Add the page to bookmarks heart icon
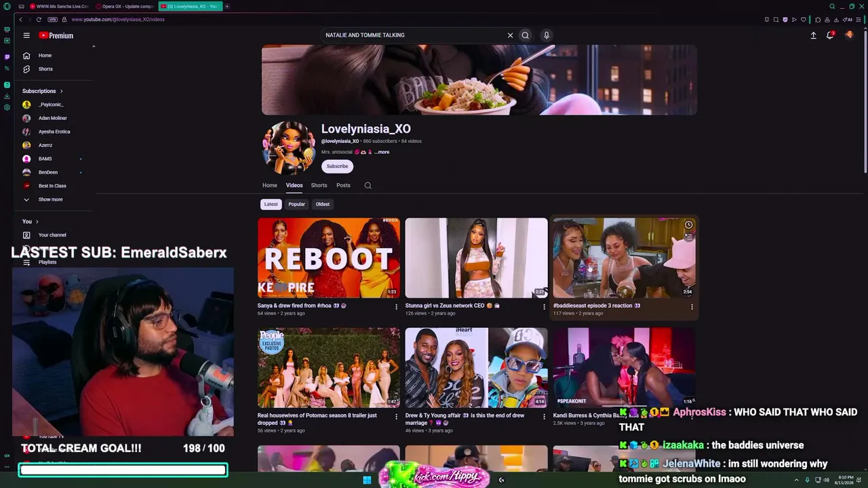This screenshot has height=488, width=868. pyautogui.click(x=804, y=20)
